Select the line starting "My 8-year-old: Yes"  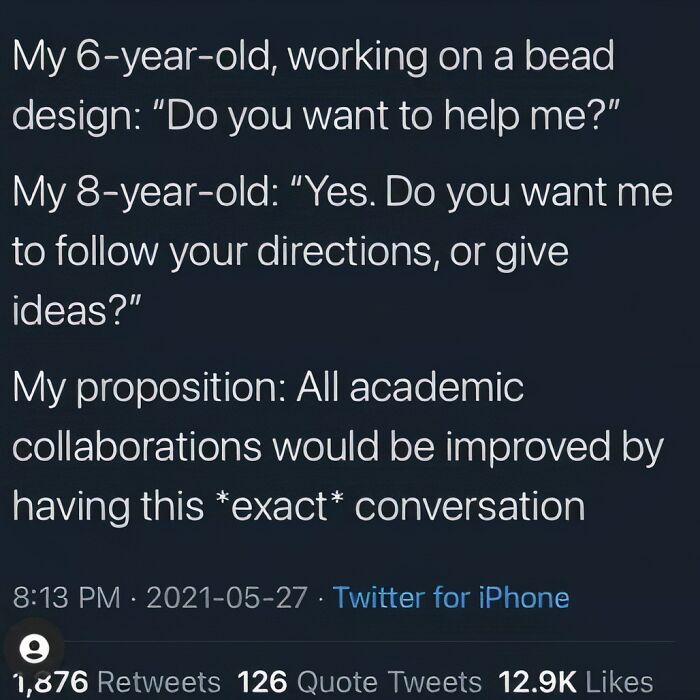click(342, 192)
